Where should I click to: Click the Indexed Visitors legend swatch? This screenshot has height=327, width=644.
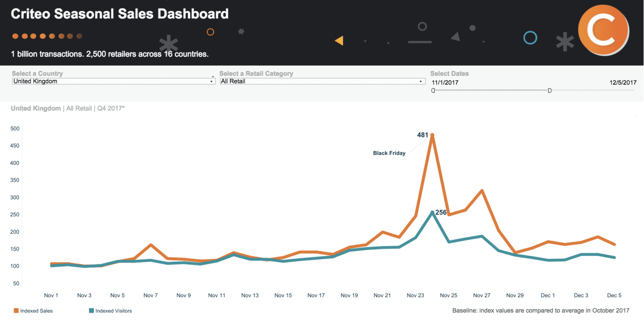click(x=91, y=311)
